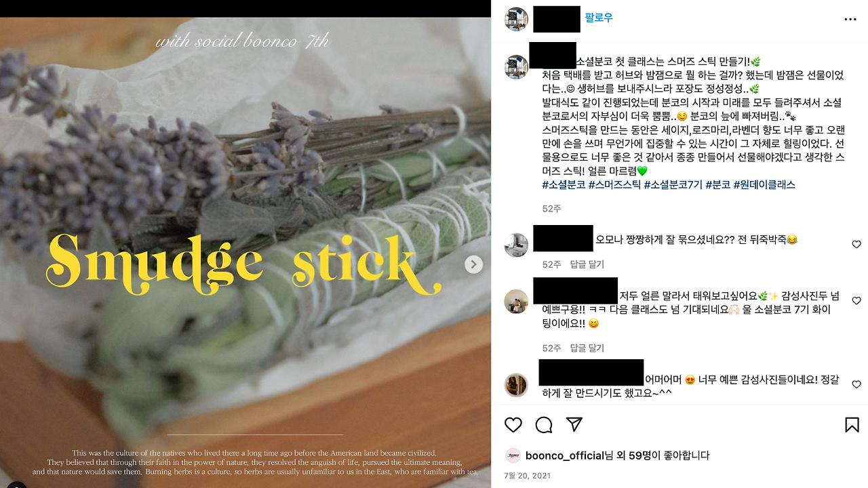Go to next photo with carousel arrow
This screenshot has width=868, height=488.
[474, 264]
